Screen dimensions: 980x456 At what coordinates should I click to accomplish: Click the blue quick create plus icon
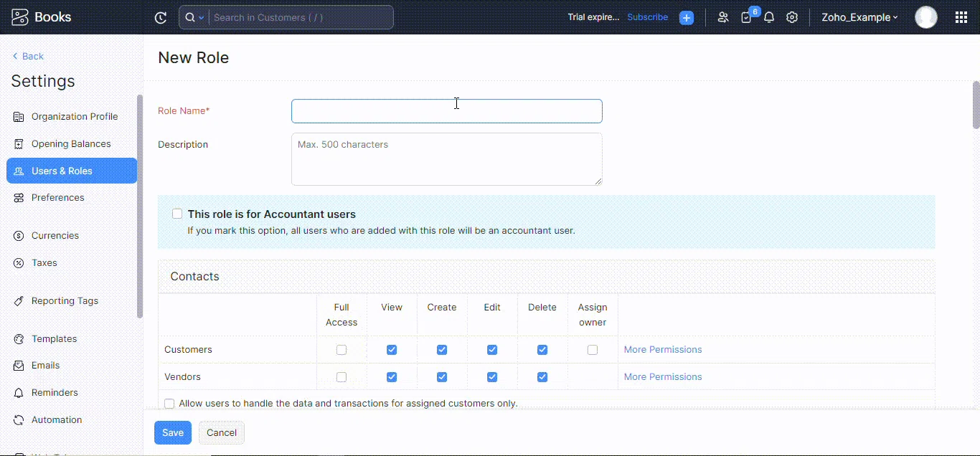[x=687, y=18]
